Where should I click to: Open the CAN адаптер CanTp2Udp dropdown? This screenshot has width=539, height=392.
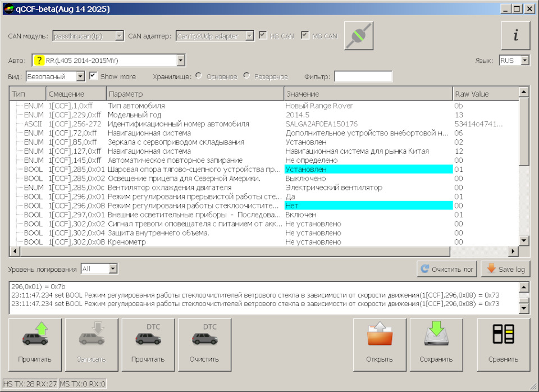(249, 36)
